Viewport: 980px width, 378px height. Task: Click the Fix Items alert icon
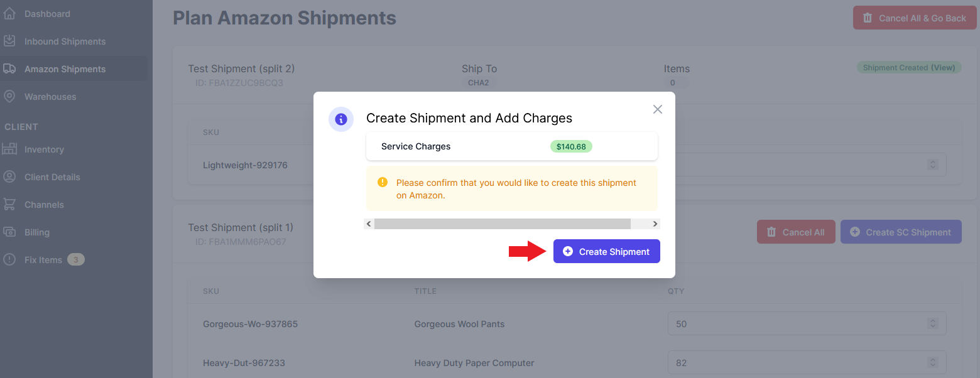tap(9, 260)
